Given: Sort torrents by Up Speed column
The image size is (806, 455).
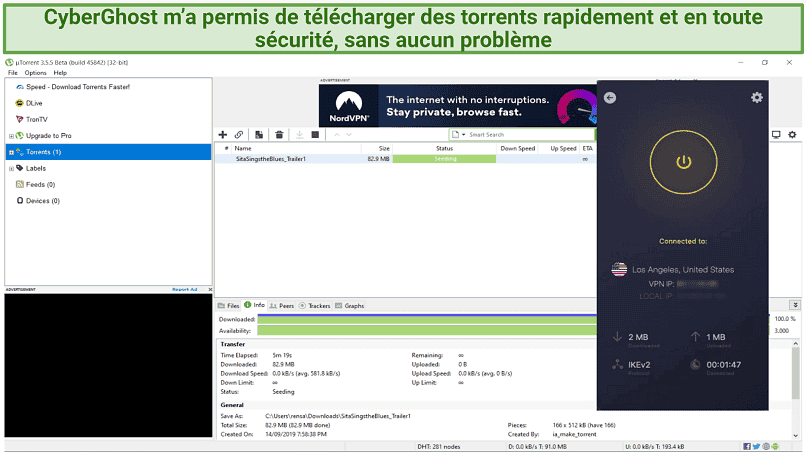Looking at the screenshot, I should point(559,148).
